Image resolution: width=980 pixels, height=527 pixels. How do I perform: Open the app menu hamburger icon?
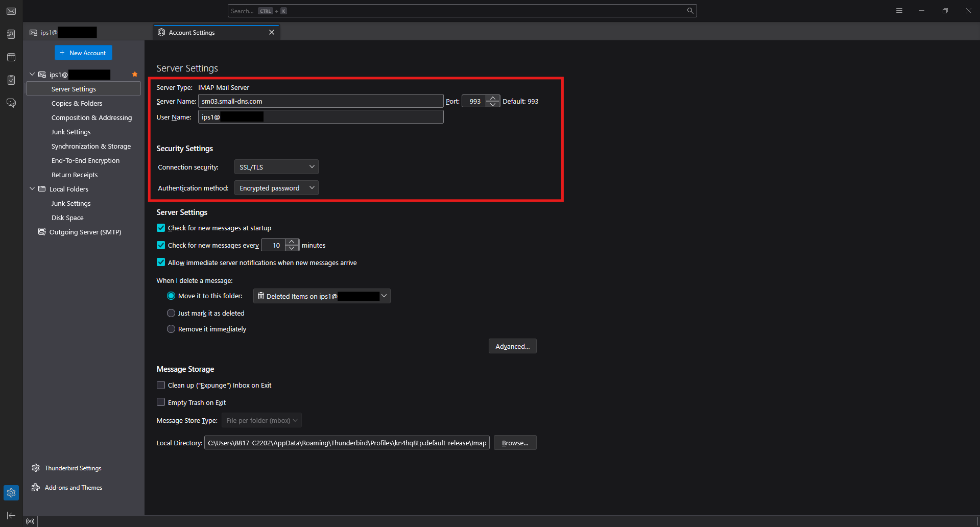click(x=899, y=11)
